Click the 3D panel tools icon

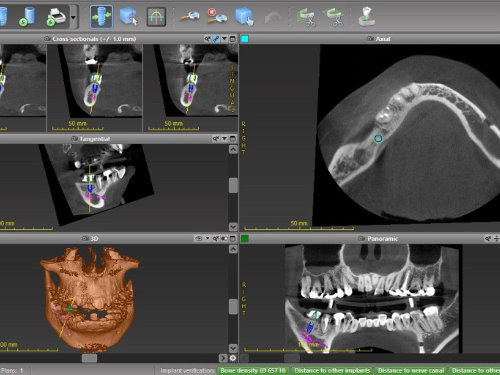216,239
